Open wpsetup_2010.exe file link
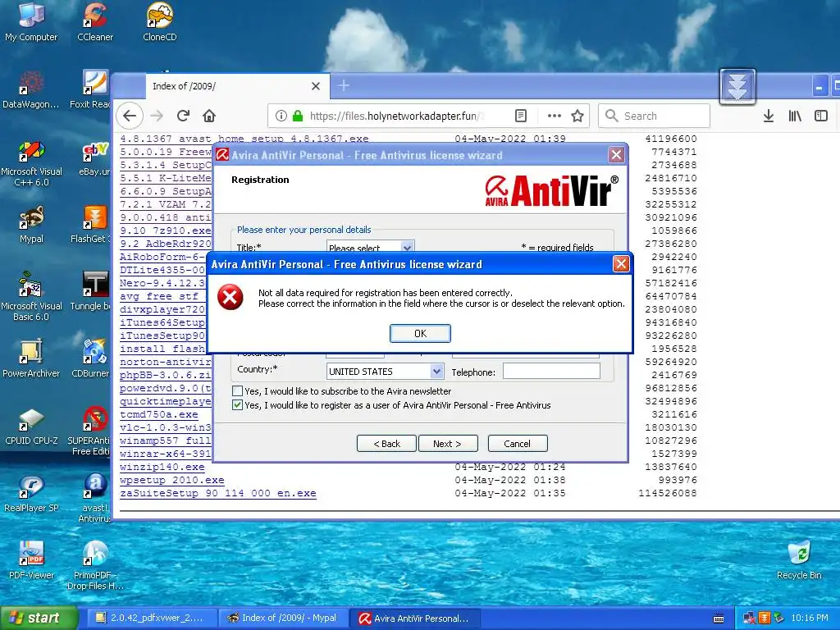Viewport: 840px width, 630px height. point(172,480)
